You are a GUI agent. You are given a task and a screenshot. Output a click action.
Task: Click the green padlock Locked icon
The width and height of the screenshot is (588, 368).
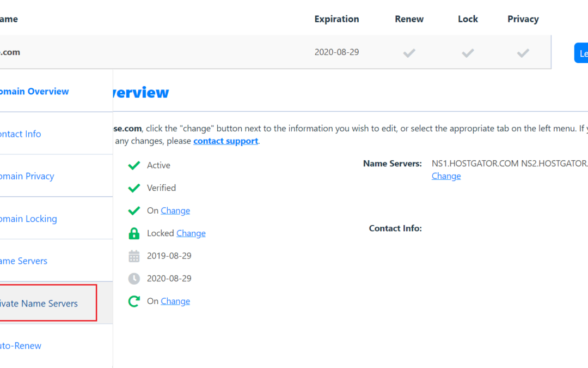point(134,233)
